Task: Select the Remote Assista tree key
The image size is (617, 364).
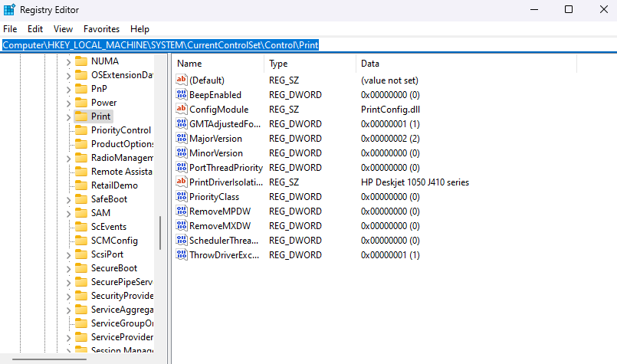Action: point(122,172)
